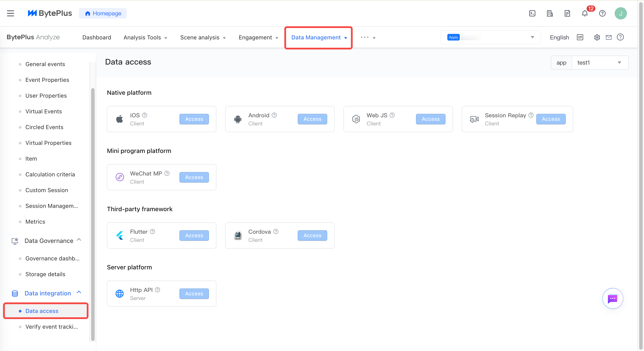Click the help icon next to Android
The width and height of the screenshot is (644, 351).
click(274, 115)
